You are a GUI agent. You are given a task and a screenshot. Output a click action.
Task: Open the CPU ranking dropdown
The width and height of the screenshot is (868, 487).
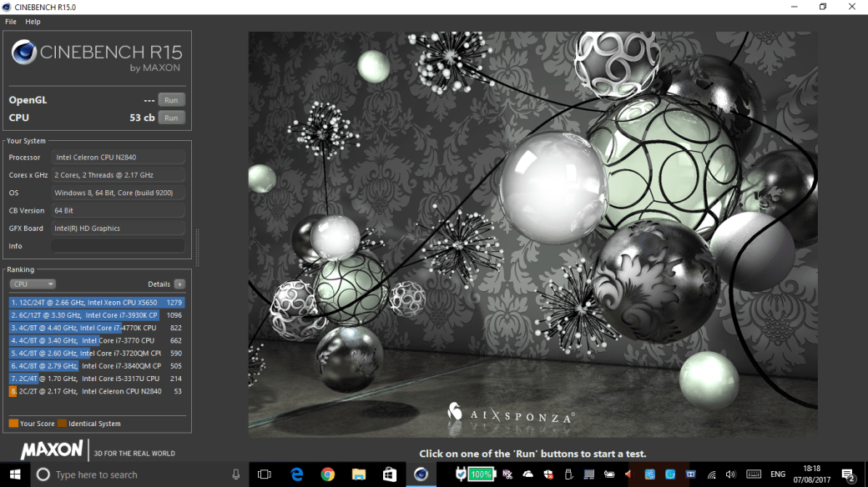(32, 284)
